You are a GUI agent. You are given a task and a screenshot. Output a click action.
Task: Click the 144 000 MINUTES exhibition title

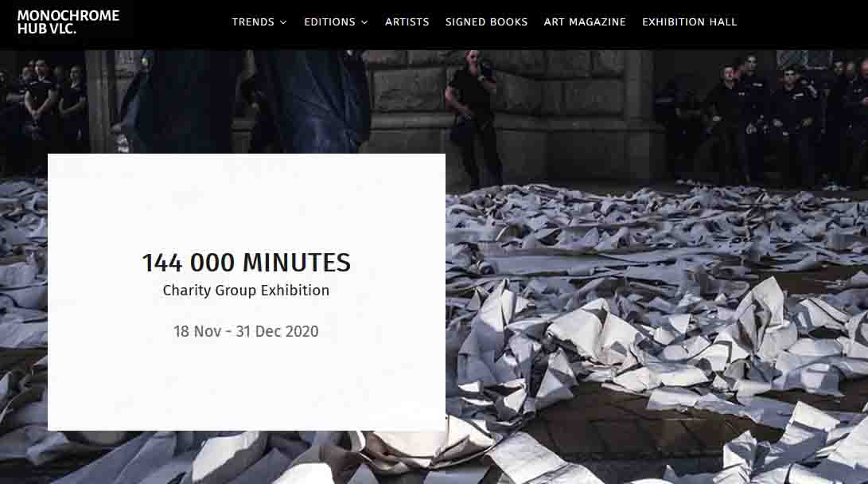coord(247,263)
